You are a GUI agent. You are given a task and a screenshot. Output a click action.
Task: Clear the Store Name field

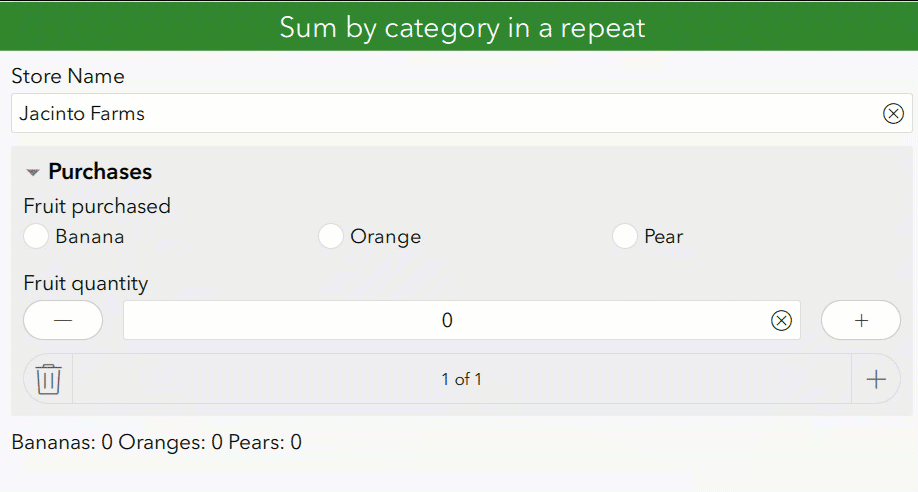click(x=893, y=114)
